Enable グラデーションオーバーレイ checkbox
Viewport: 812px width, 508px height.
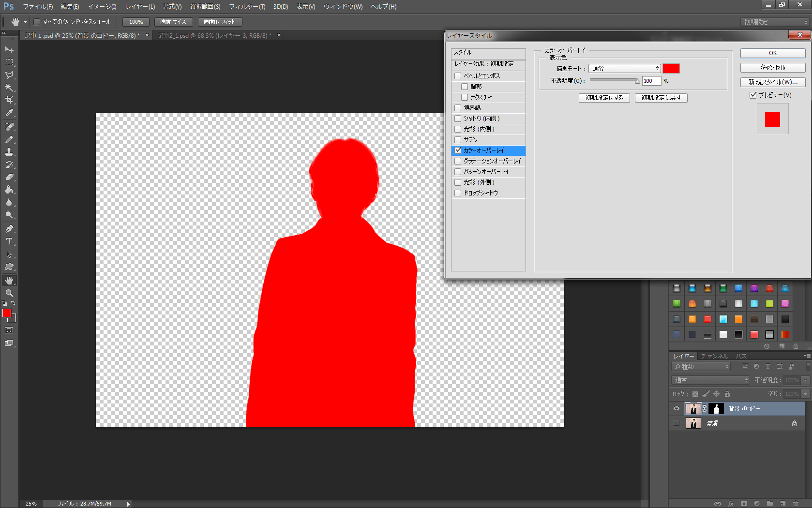click(x=458, y=161)
